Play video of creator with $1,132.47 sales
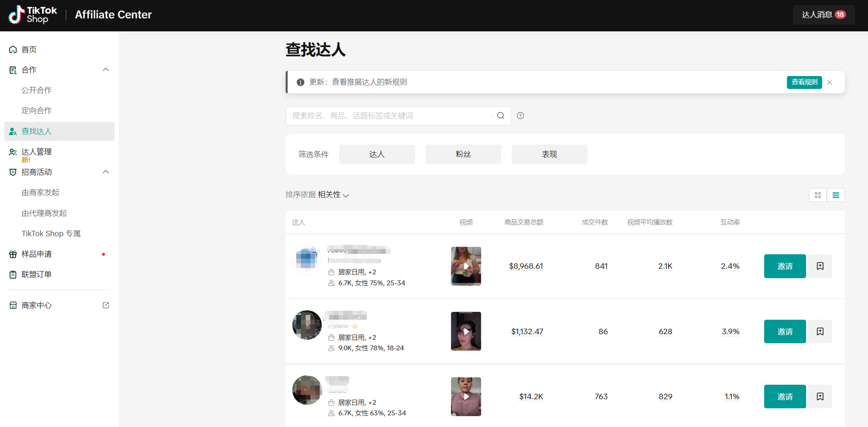 coord(466,332)
